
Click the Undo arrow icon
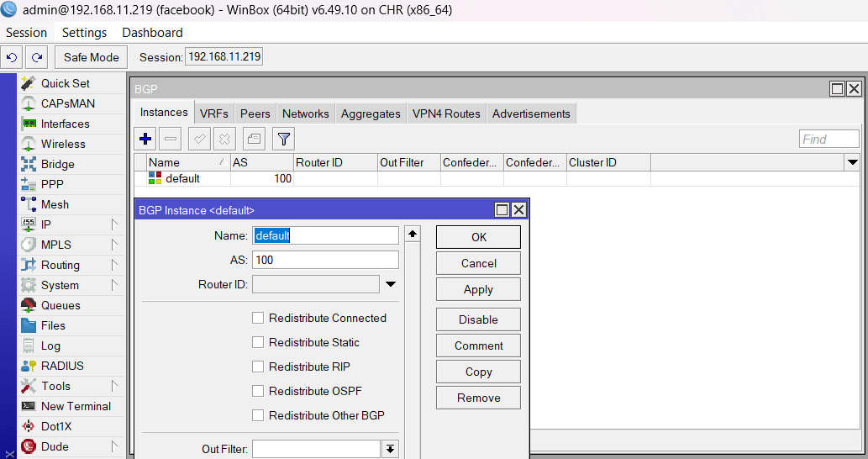[x=12, y=57]
